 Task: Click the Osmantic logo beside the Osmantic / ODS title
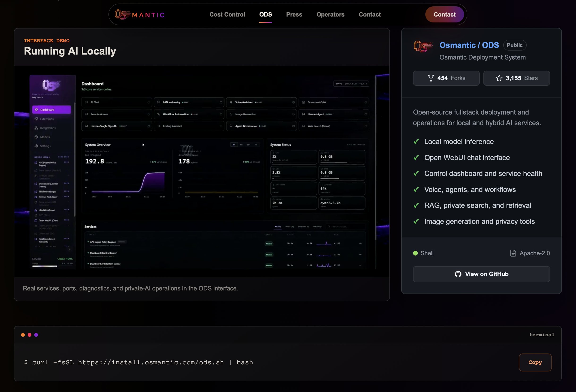click(x=423, y=46)
